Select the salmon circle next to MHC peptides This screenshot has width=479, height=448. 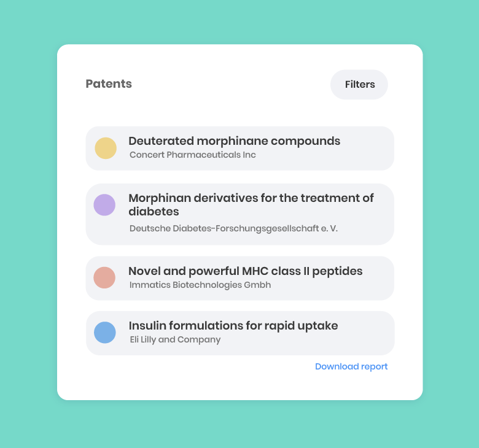point(104,278)
